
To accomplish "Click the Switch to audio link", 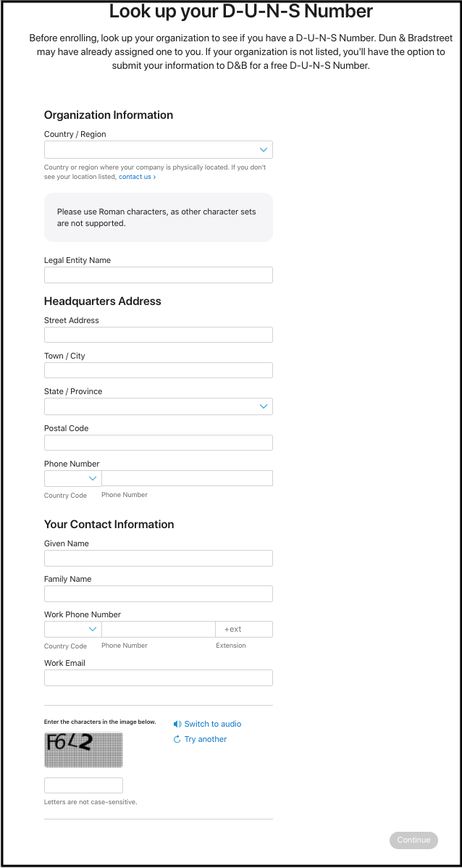I will click(213, 724).
